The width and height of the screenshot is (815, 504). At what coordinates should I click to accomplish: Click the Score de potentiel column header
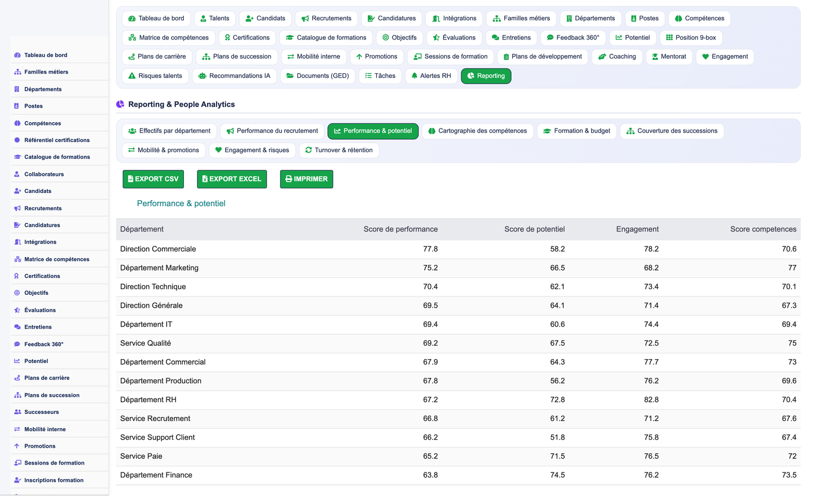tap(534, 229)
